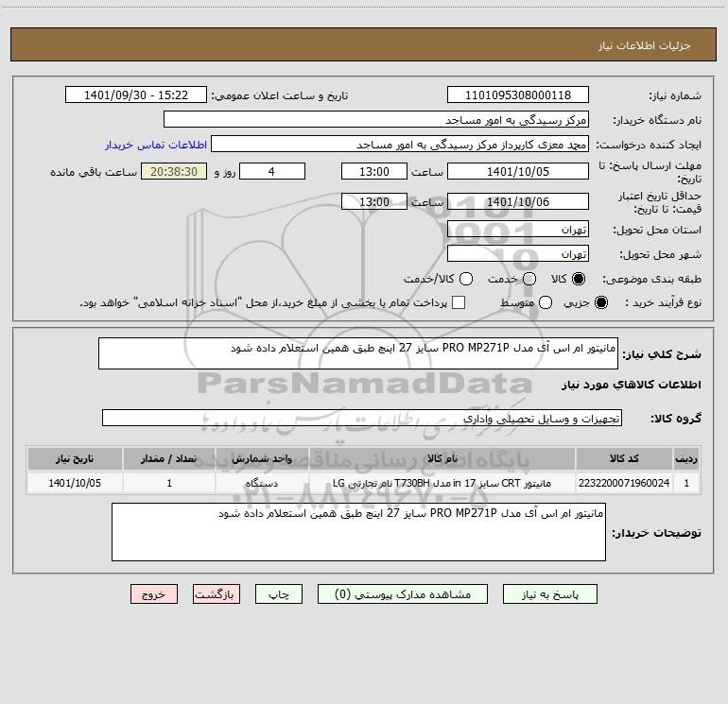Click the days remaining field showing 4

(x=272, y=171)
